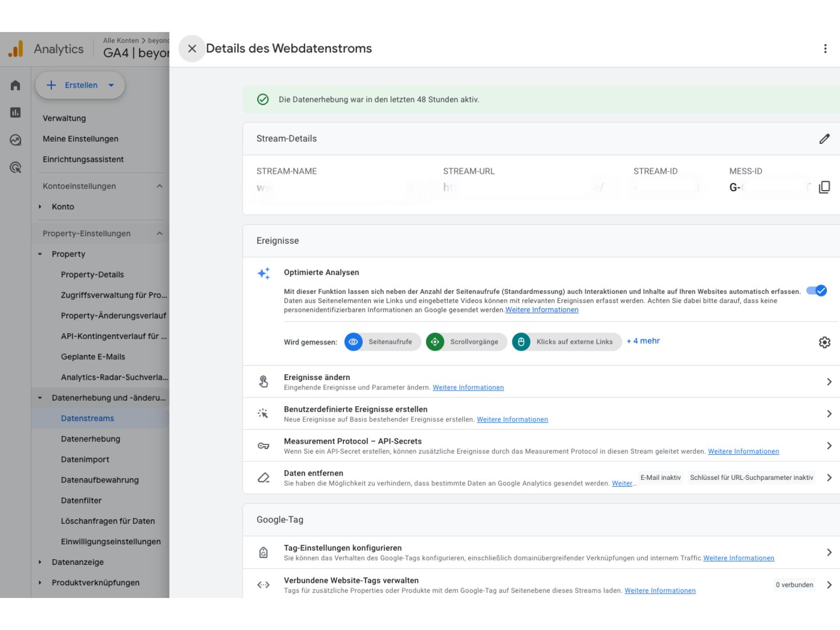The image size is (840, 630).
Task: Expand the Datenanzeige tree node
Action: 40,562
